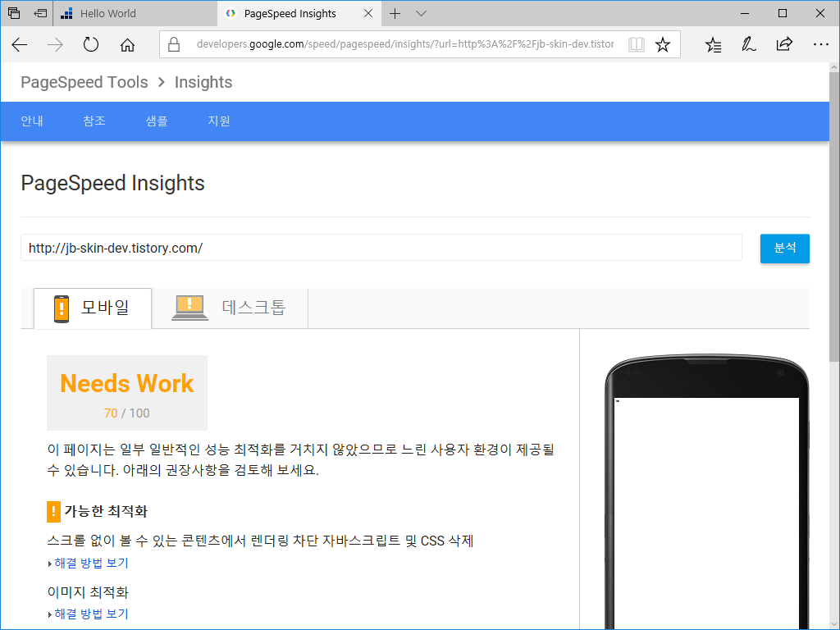Click the 가능한 최적화 heading text
The height and width of the screenshot is (630, 840).
[x=106, y=511]
